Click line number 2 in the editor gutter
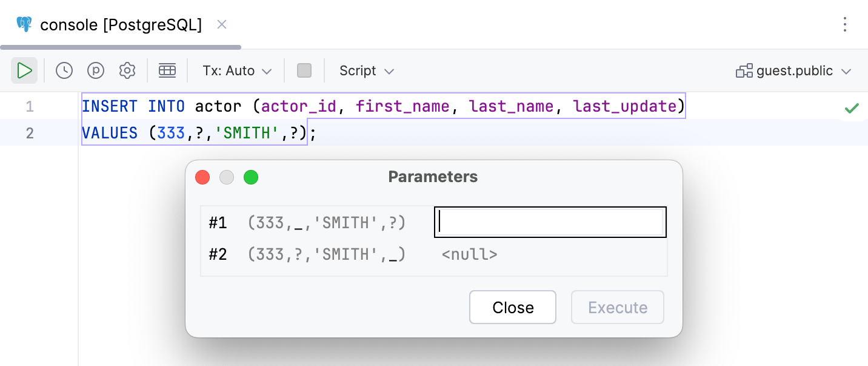 pos(30,133)
